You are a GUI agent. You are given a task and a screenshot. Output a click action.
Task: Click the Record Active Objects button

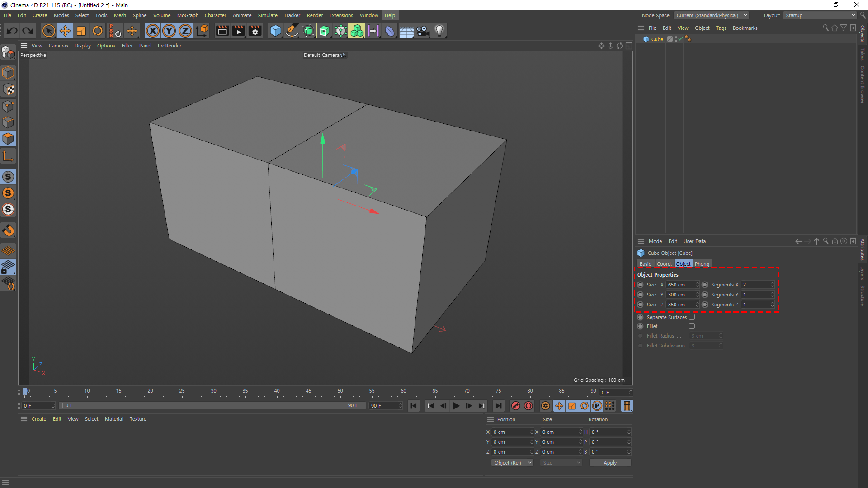pyautogui.click(x=515, y=406)
